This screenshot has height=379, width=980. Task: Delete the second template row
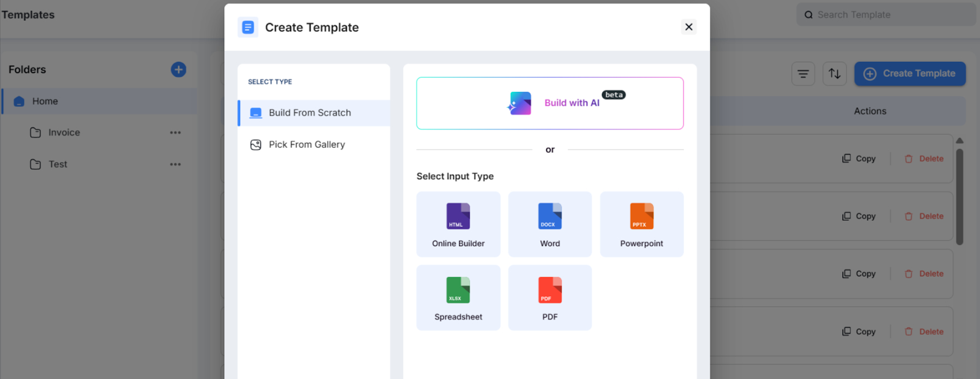[924, 216]
